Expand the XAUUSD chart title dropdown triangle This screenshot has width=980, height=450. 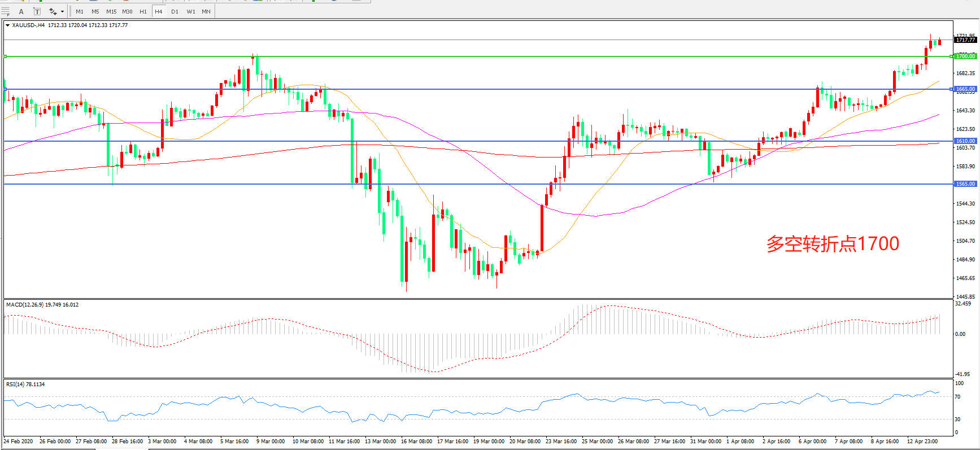coord(7,25)
